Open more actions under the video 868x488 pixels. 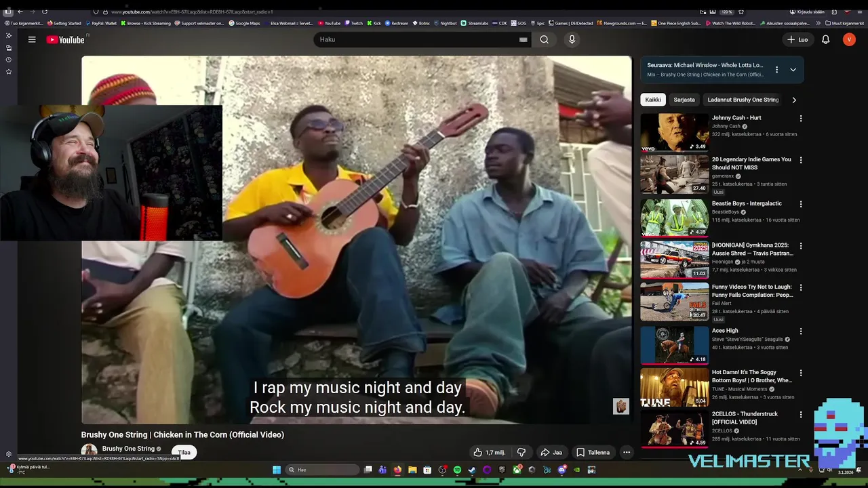[x=627, y=452]
